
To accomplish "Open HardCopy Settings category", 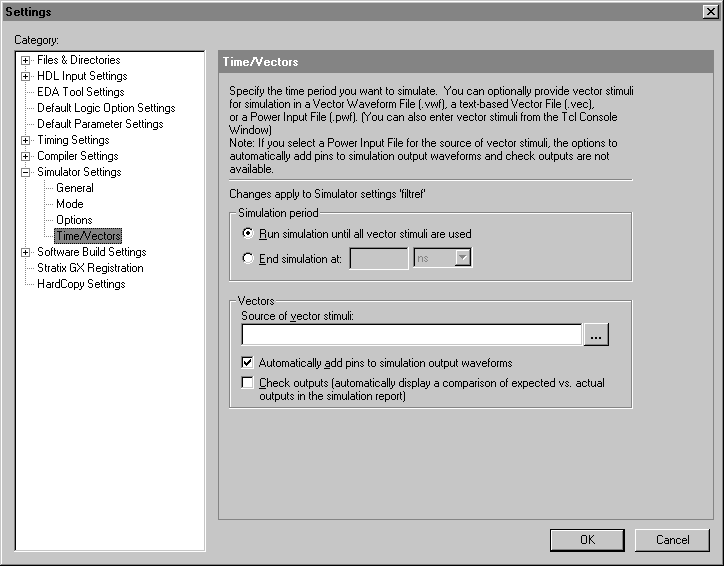I will pyautogui.click(x=81, y=284).
